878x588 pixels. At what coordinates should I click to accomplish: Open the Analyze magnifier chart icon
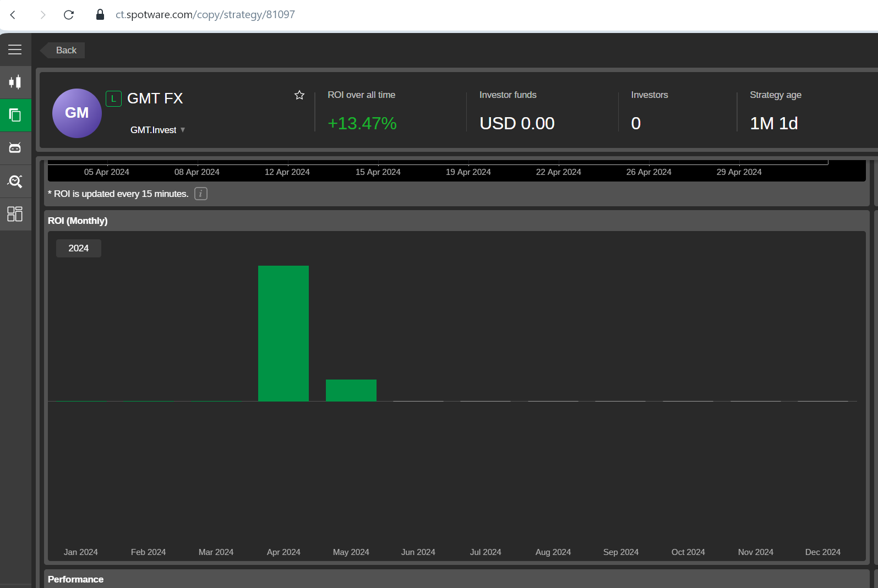pyautogui.click(x=15, y=181)
